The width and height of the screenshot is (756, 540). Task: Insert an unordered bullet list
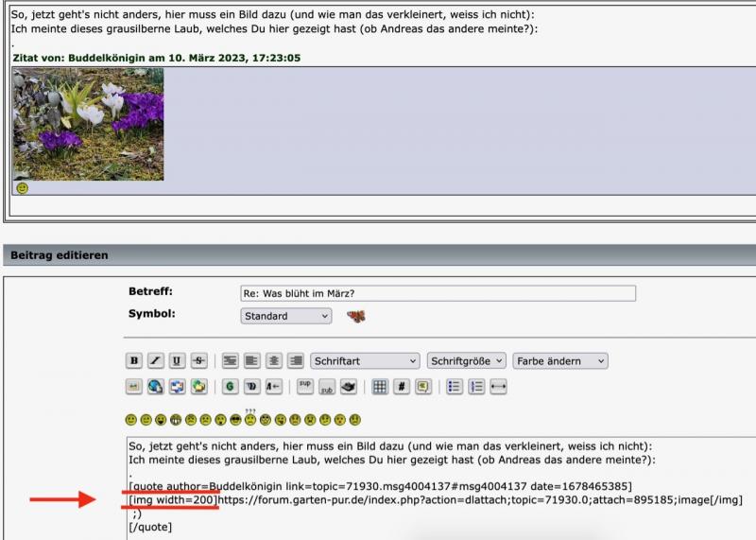coord(455,386)
